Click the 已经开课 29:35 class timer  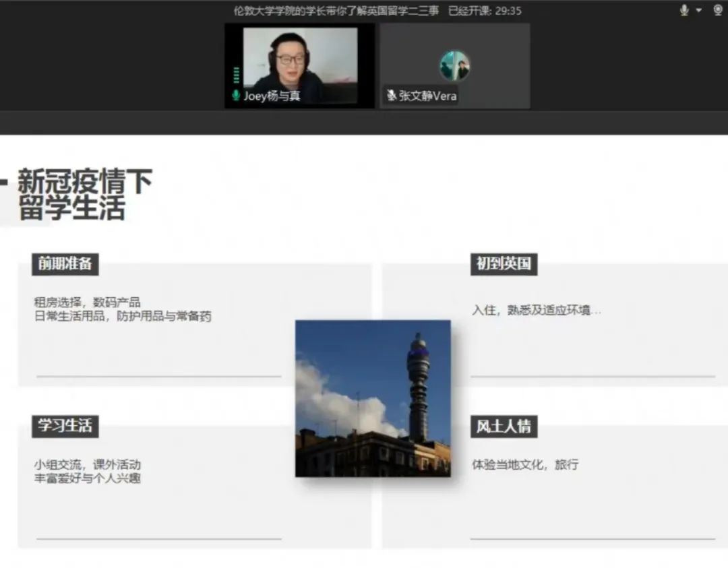click(x=485, y=11)
